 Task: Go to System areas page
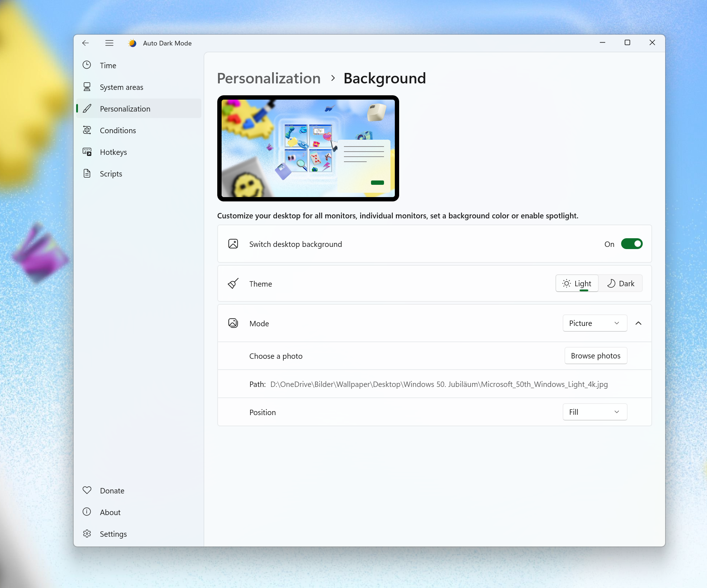[x=139, y=87]
